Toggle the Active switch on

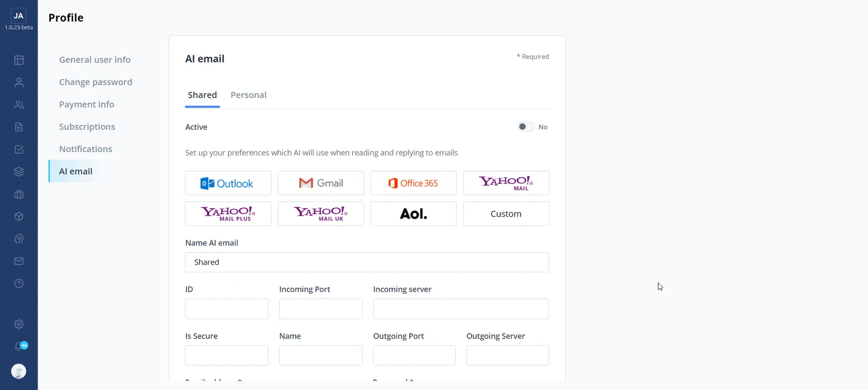525,127
